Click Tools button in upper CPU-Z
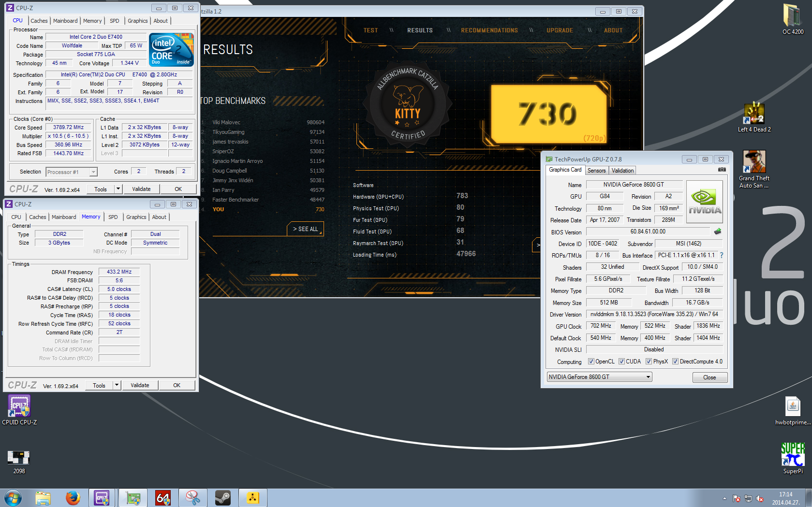Image resolution: width=812 pixels, height=507 pixels. [101, 189]
